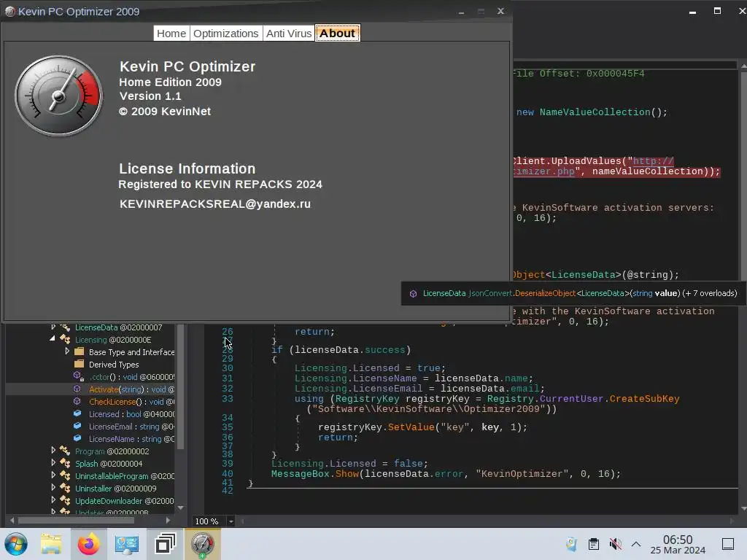Click the Licensed field icon

77,414
